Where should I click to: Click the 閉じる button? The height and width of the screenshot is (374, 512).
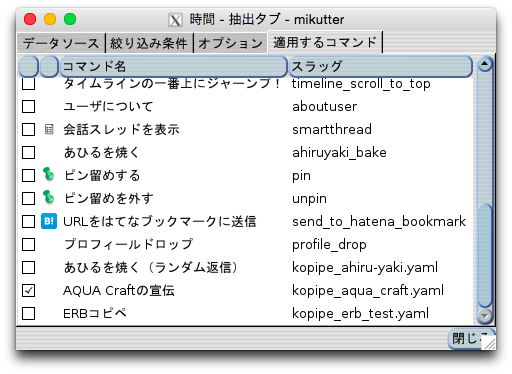click(470, 339)
